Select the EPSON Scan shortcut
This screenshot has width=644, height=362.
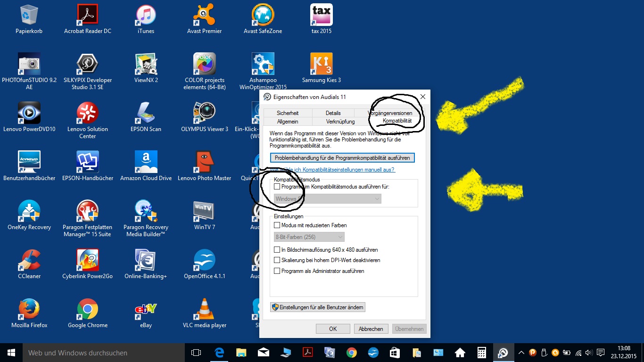pos(146,117)
